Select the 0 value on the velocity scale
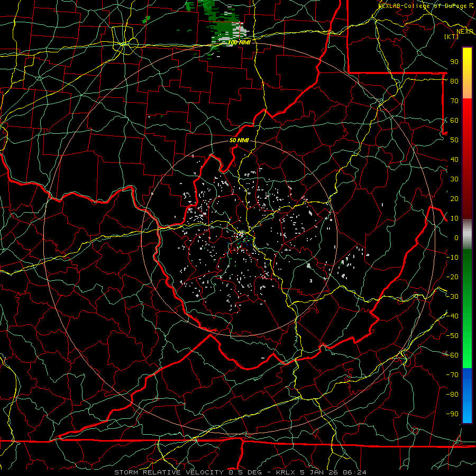 [x=456, y=237]
